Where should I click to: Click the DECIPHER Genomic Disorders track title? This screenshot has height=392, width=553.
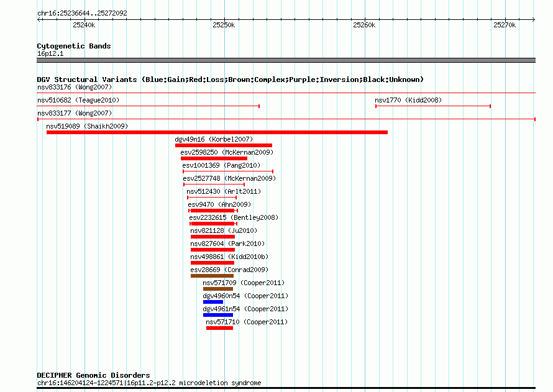tap(93, 375)
